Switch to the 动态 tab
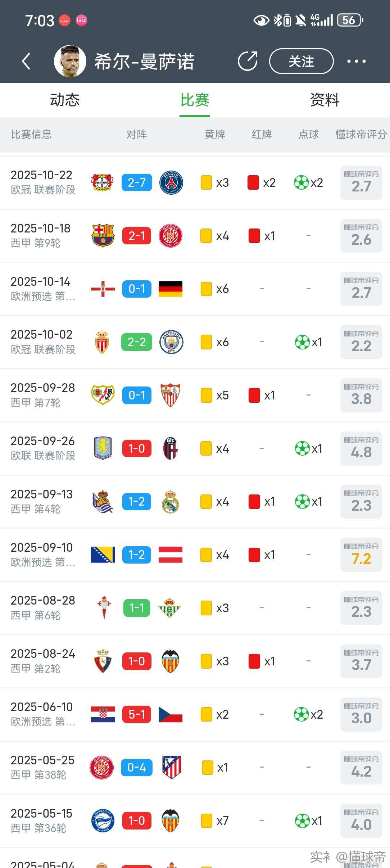 [65, 100]
